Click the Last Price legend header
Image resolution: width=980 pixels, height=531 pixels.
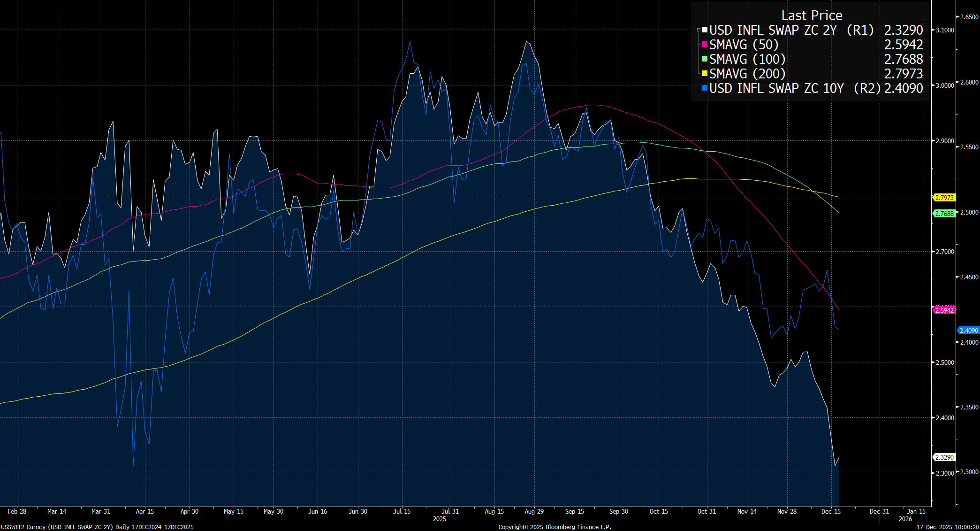[x=812, y=15]
